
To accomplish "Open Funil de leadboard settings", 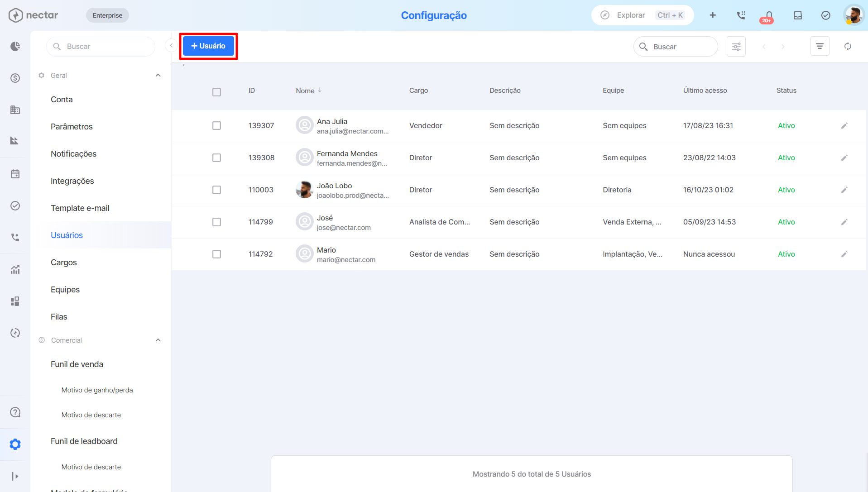I will (x=84, y=441).
